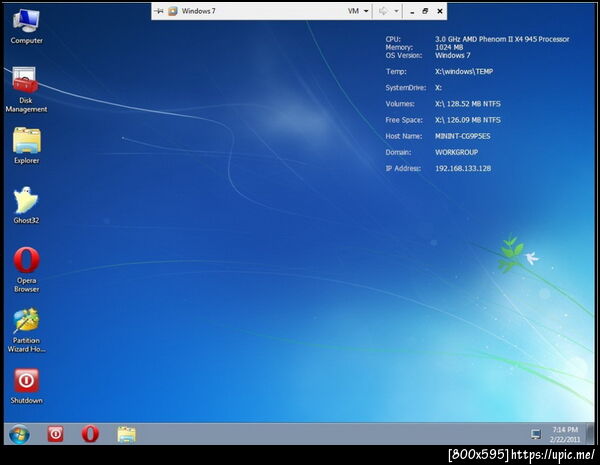The height and width of the screenshot is (465, 600).
Task: Click the Windows 7 title text in VM toolbar
Action: tap(199, 11)
